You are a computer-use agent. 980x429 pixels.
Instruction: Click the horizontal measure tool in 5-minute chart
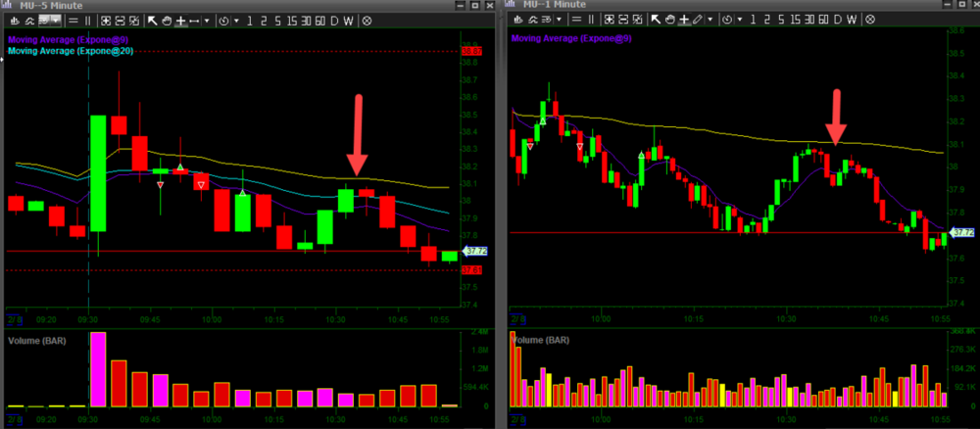coord(195,20)
